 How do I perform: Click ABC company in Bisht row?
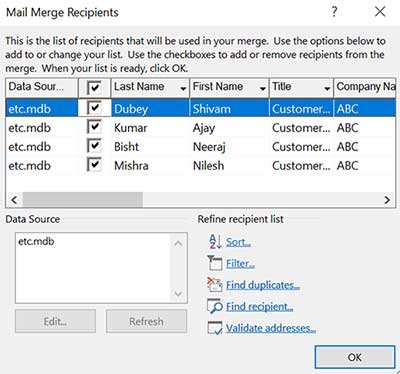pyautogui.click(x=348, y=147)
